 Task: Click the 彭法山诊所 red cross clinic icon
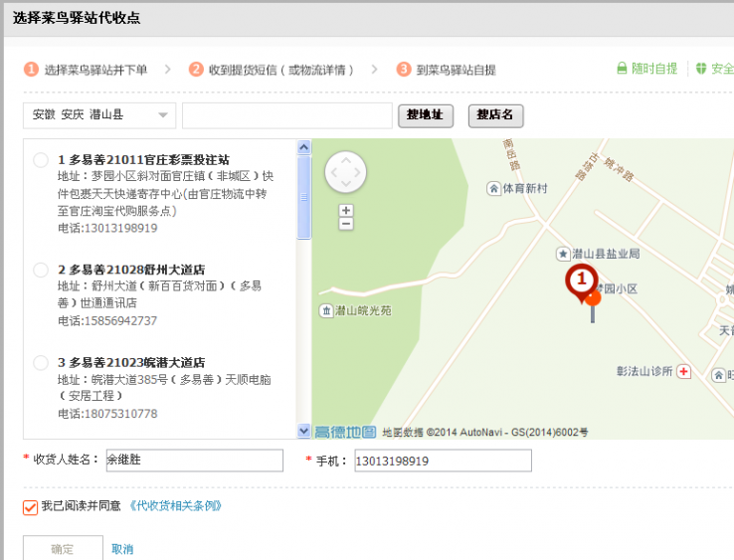click(x=684, y=372)
